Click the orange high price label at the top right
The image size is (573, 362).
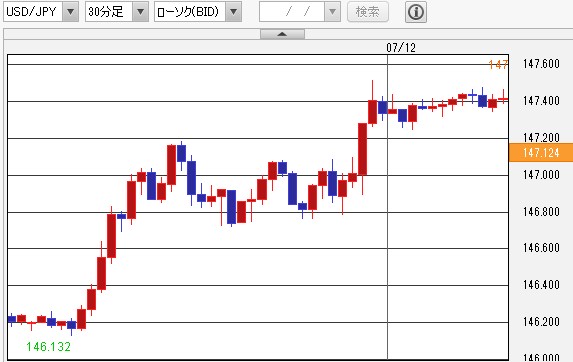tap(498, 65)
